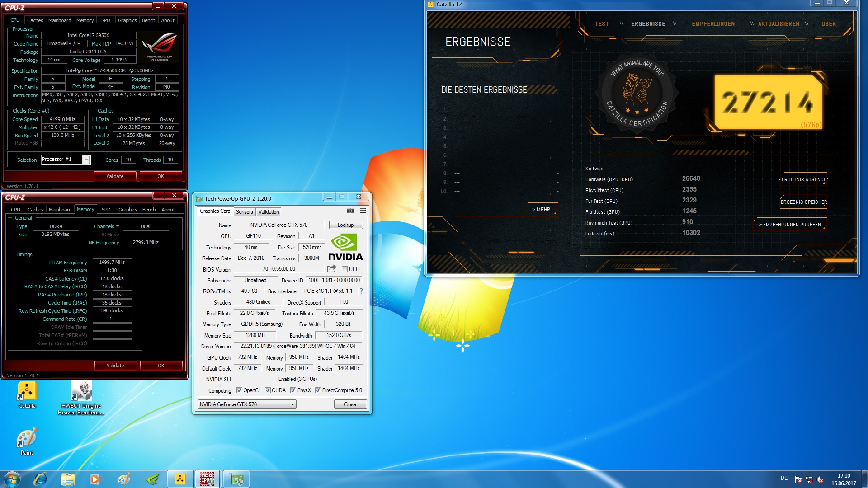Toggle the DirectCompute 5.0 checkbox
Image resolution: width=868 pixels, height=488 pixels.
coord(318,390)
